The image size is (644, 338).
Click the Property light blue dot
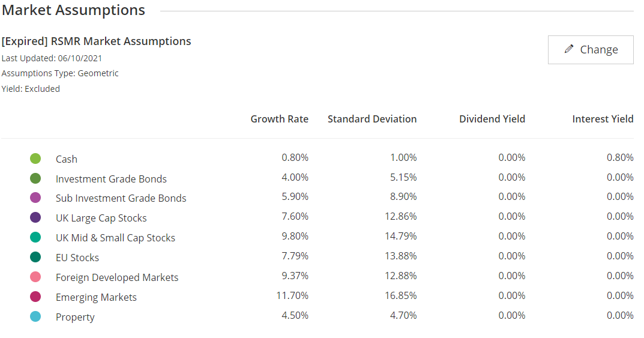pos(35,316)
